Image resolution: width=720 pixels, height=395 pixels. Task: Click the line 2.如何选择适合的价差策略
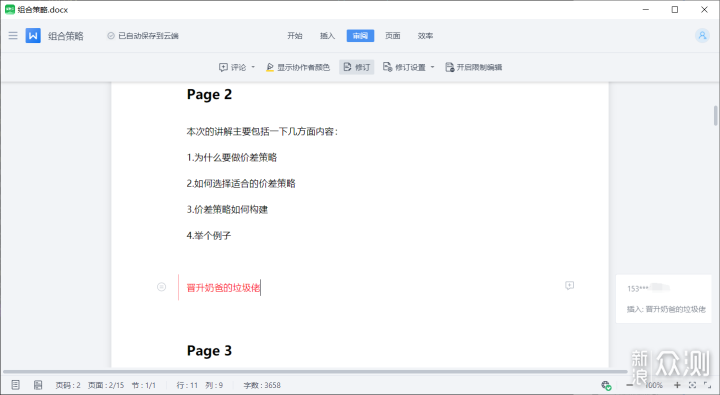click(241, 183)
